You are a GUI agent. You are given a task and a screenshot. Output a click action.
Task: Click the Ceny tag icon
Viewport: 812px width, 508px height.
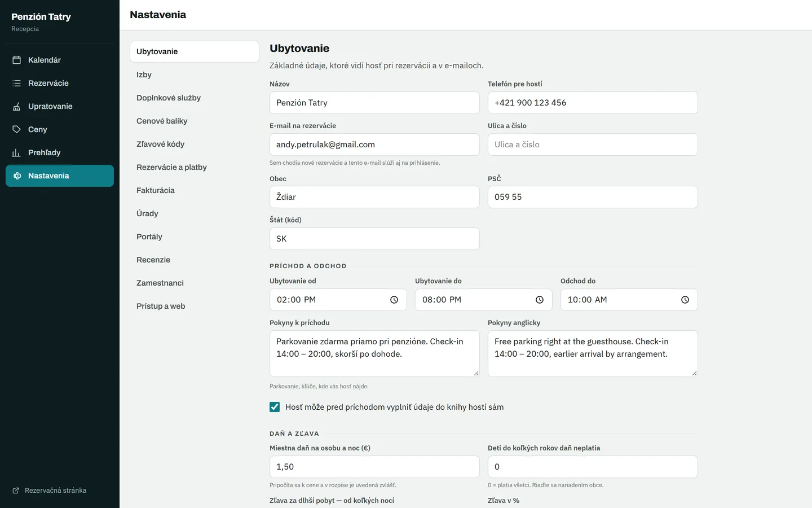(17, 129)
